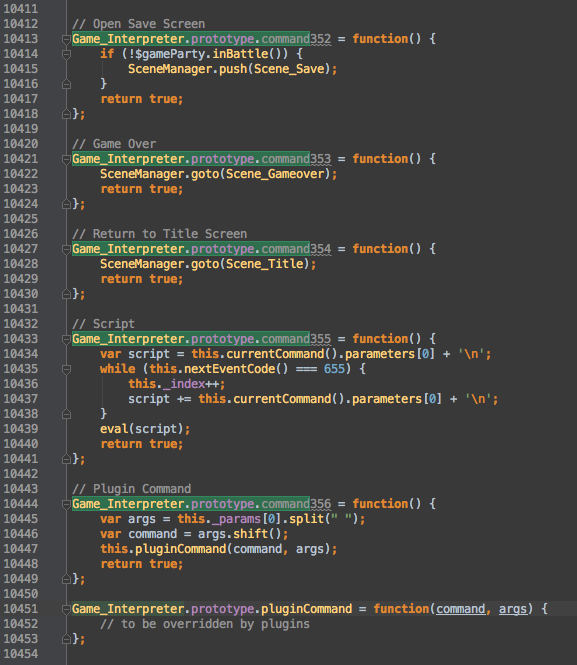Click Scene_Gameover in goto call
This screenshot has height=665, width=577.
pyautogui.click(x=275, y=174)
